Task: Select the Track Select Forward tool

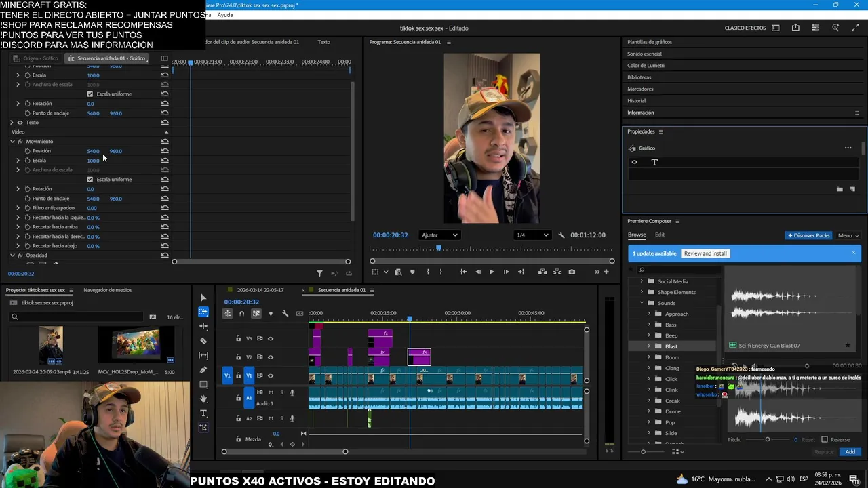Action: pyautogui.click(x=203, y=312)
